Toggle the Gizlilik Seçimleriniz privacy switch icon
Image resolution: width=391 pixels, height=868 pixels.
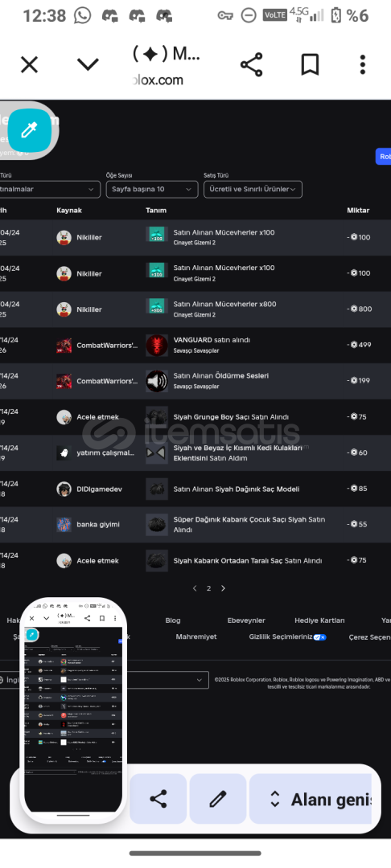point(320,637)
